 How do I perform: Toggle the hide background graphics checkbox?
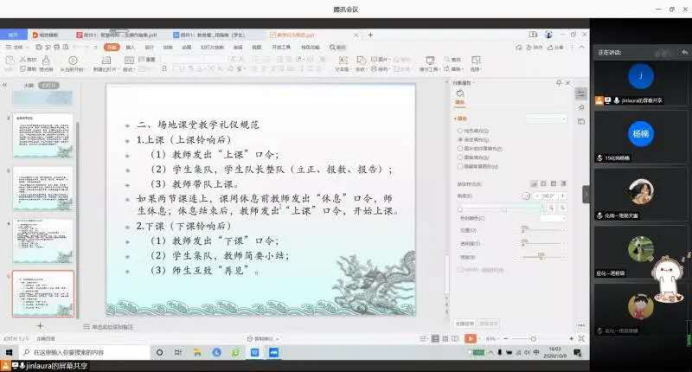[460, 166]
